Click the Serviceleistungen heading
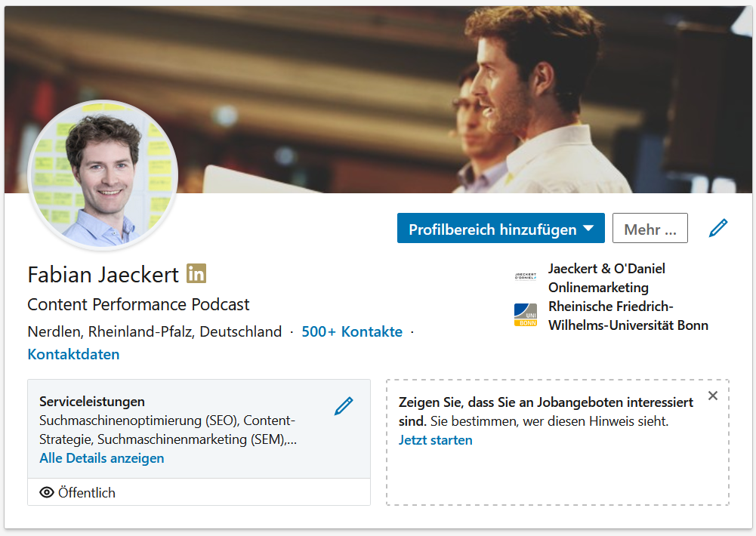Viewport: 756px width, 536px height. (x=92, y=402)
